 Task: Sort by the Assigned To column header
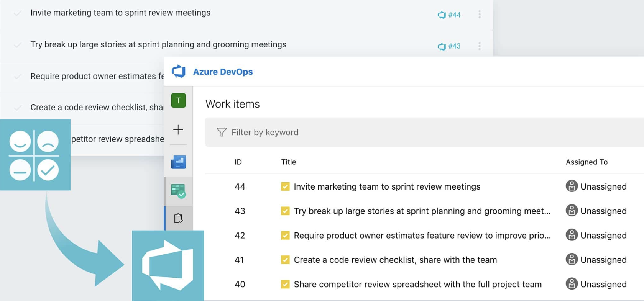[586, 162]
